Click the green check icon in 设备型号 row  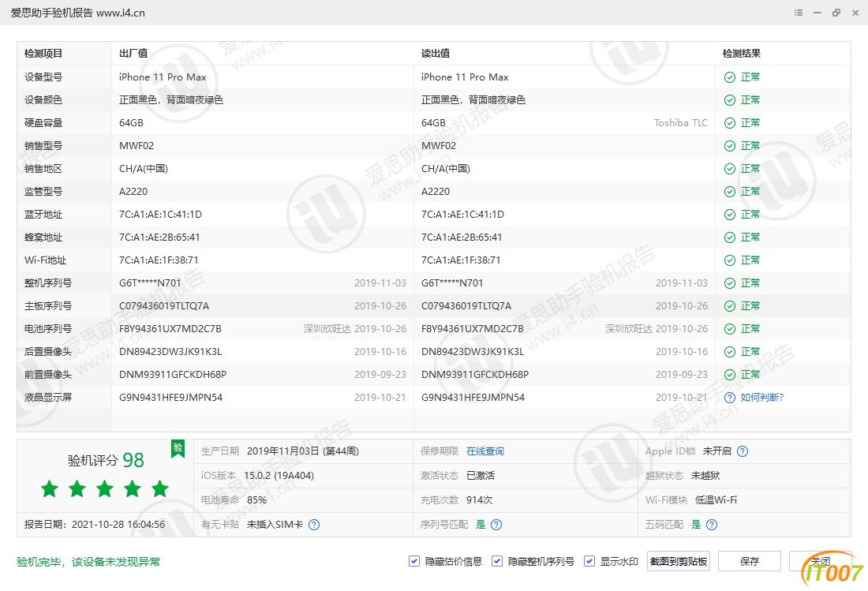click(730, 77)
